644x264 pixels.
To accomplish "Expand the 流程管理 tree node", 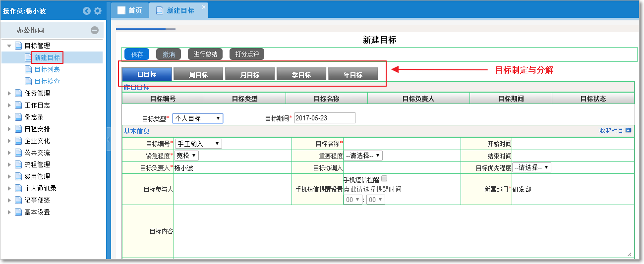I will tap(9, 164).
